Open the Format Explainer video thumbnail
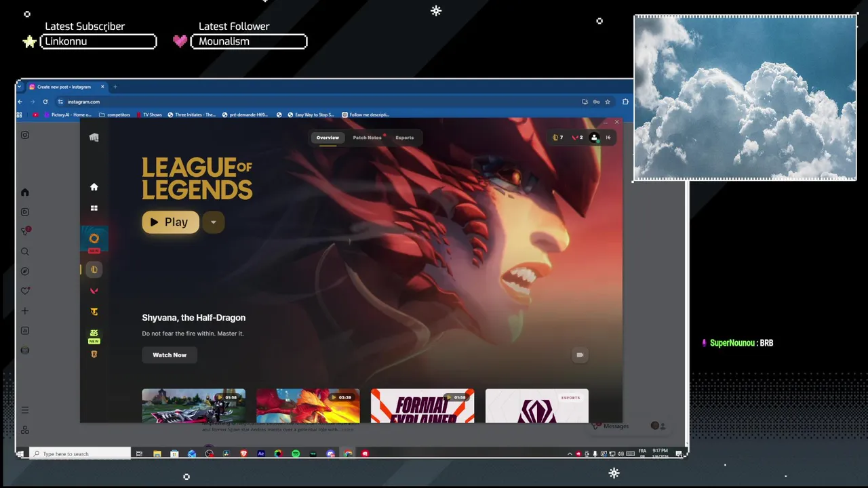Image resolution: width=868 pixels, height=488 pixels. coord(422,405)
